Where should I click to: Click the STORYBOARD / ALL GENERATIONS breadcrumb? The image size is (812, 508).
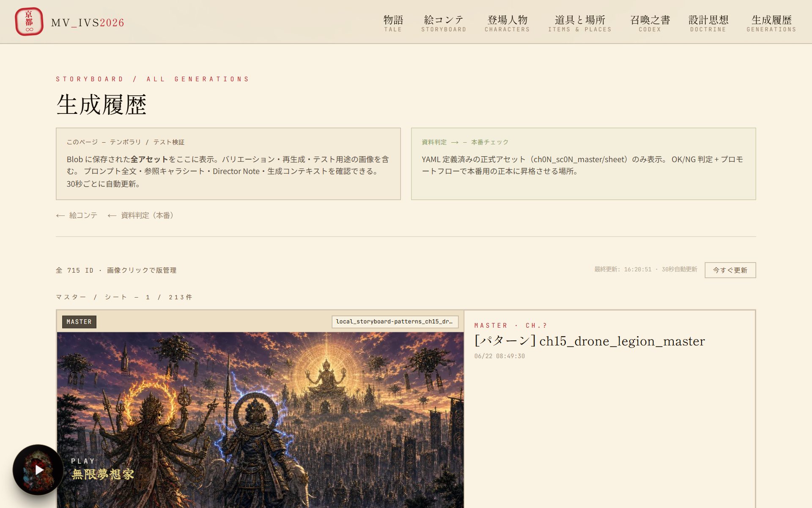point(153,79)
